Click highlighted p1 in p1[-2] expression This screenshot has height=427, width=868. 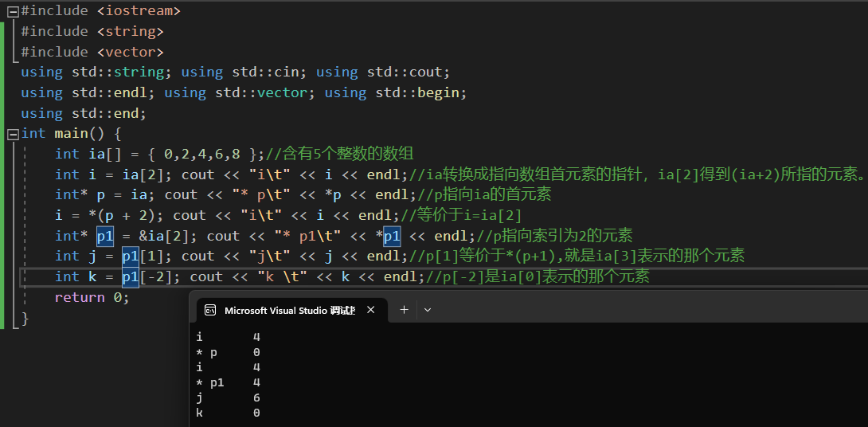(x=130, y=276)
